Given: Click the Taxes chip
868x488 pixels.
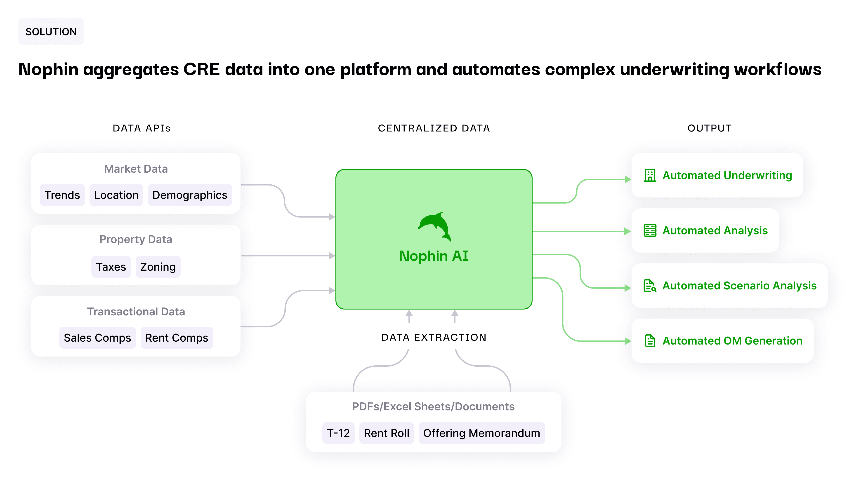Looking at the screenshot, I should coord(111,267).
